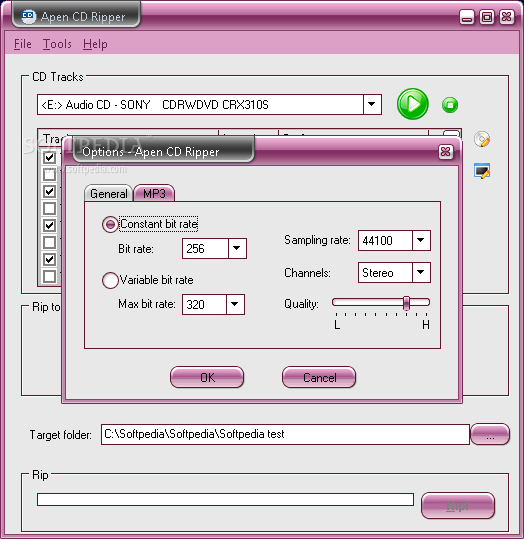524x539 pixels.
Task: Select the Constant bit rate radio button
Action: pos(110,224)
